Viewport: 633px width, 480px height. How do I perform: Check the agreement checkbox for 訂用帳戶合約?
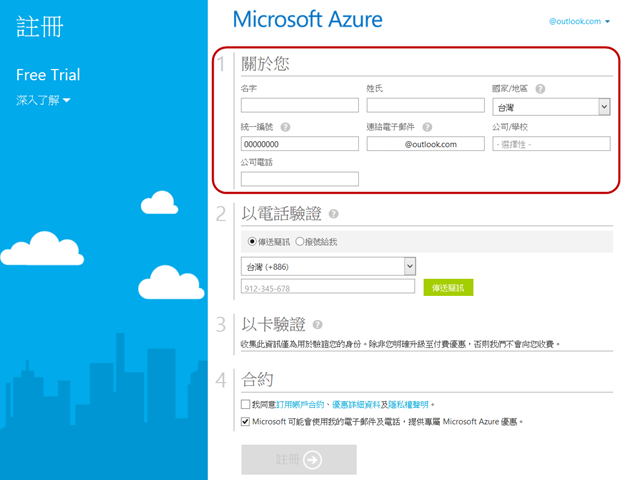(245, 404)
